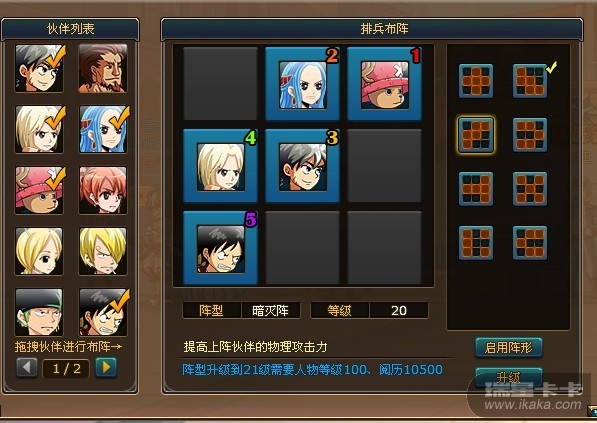The image size is (597, 423).
Task: Select the green-haired swordsman partner portrait
Action: point(39,312)
